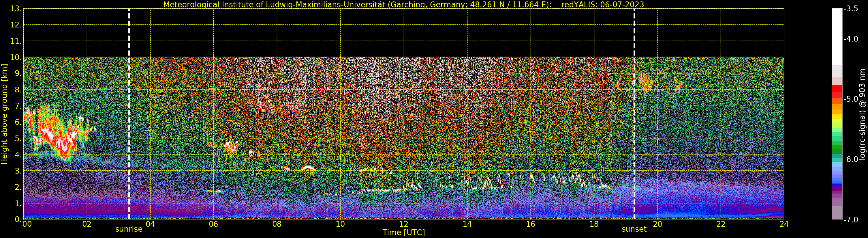The image size is (868, 238).
Task: Click the height axis tick label 9
Action: pyautogui.click(x=18, y=74)
